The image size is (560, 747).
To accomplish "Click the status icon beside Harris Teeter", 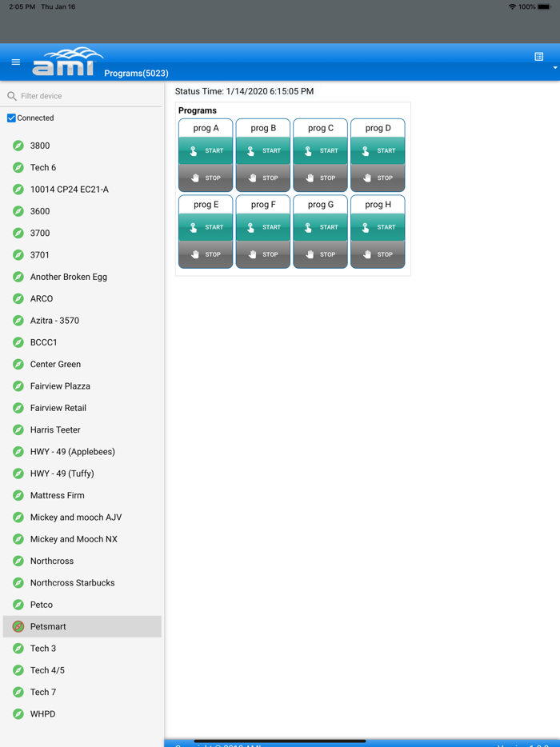I will [x=18, y=429].
